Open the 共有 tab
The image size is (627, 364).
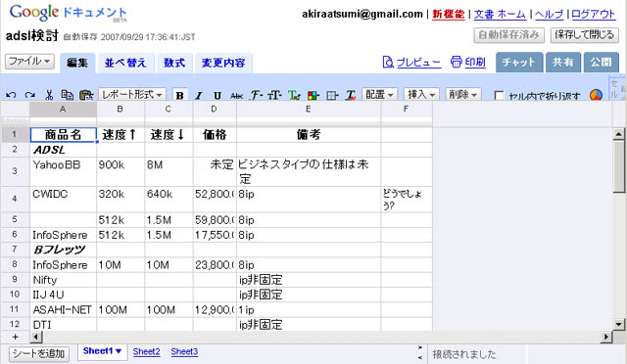pos(563,63)
